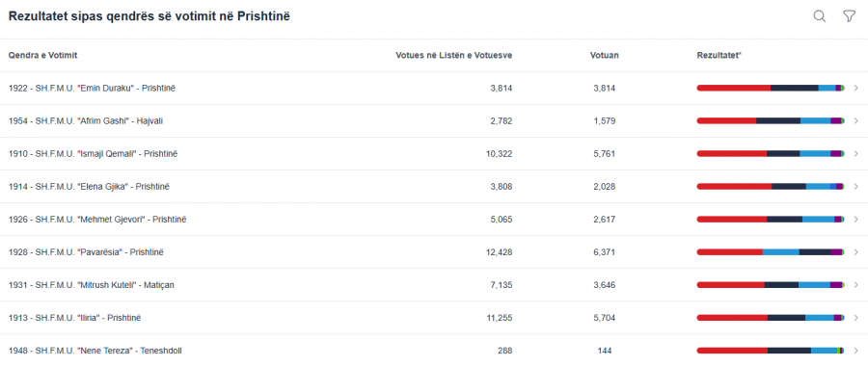Expand the Iliria row chevron
The height and width of the screenshot is (366, 868).
click(855, 318)
